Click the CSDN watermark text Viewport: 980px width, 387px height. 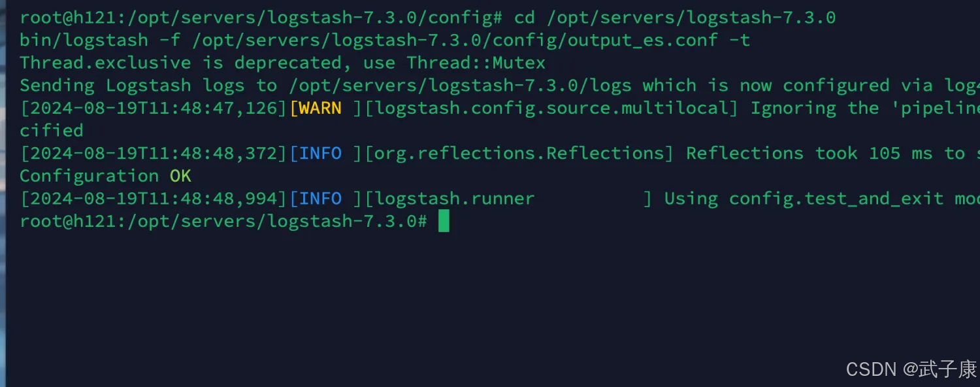[x=872, y=369]
